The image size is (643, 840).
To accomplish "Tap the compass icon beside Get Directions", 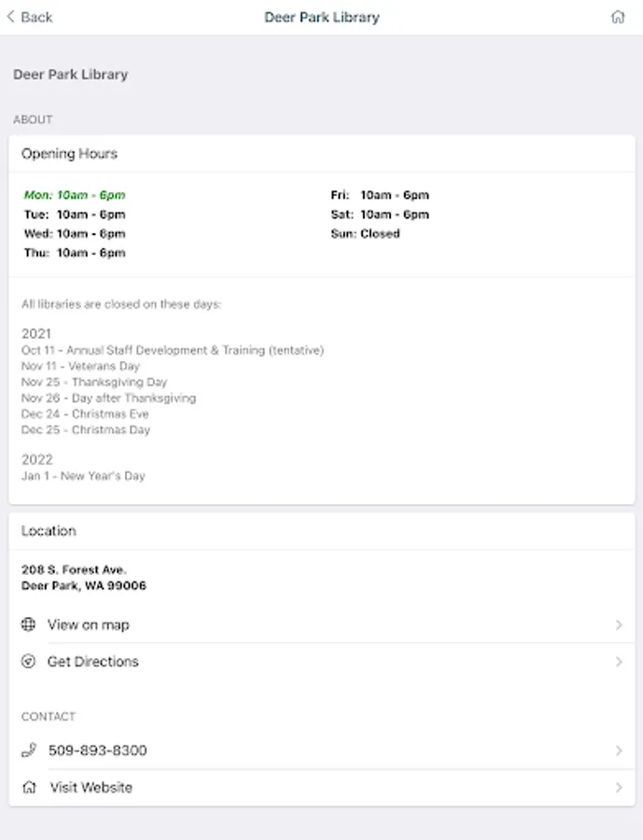I will point(29,662).
